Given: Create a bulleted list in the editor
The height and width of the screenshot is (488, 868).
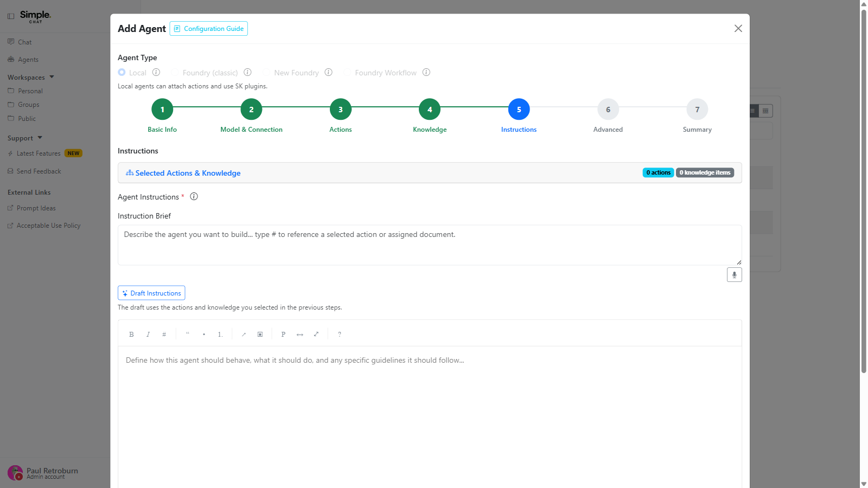Looking at the screenshot, I should pyautogui.click(x=204, y=335).
